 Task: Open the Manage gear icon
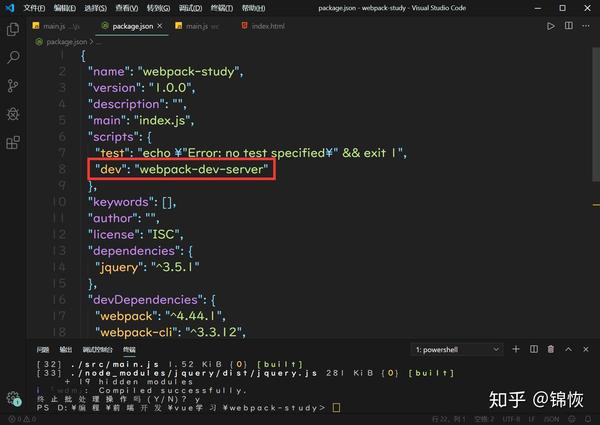coord(14,398)
